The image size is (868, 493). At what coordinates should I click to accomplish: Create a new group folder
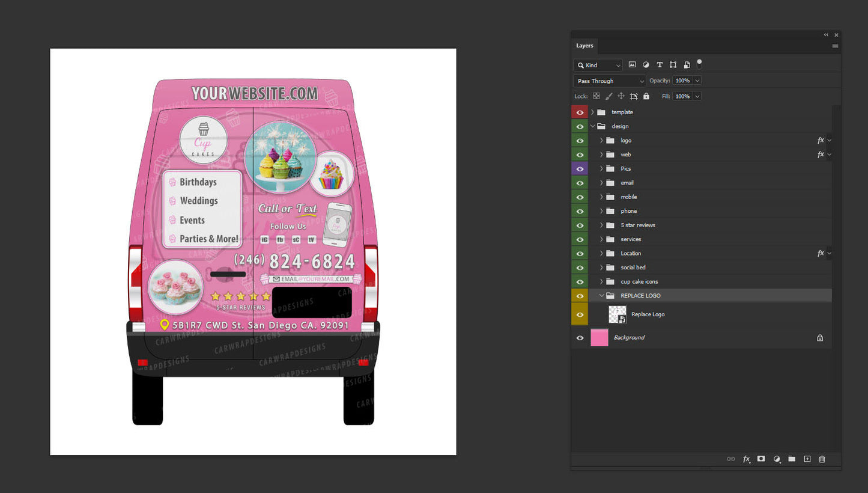(x=792, y=459)
